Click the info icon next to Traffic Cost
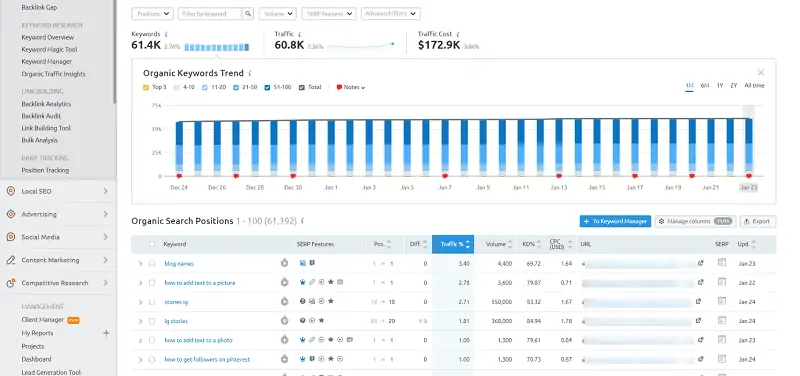 [458, 34]
